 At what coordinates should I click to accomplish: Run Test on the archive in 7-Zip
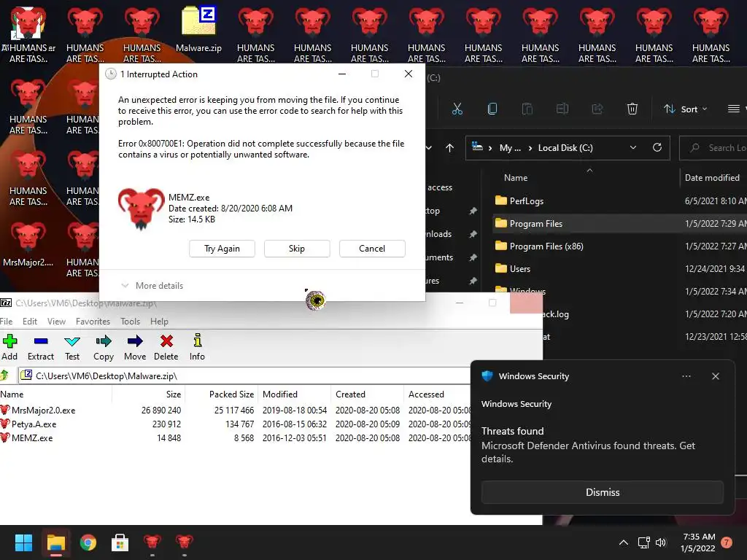click(72, 347)
